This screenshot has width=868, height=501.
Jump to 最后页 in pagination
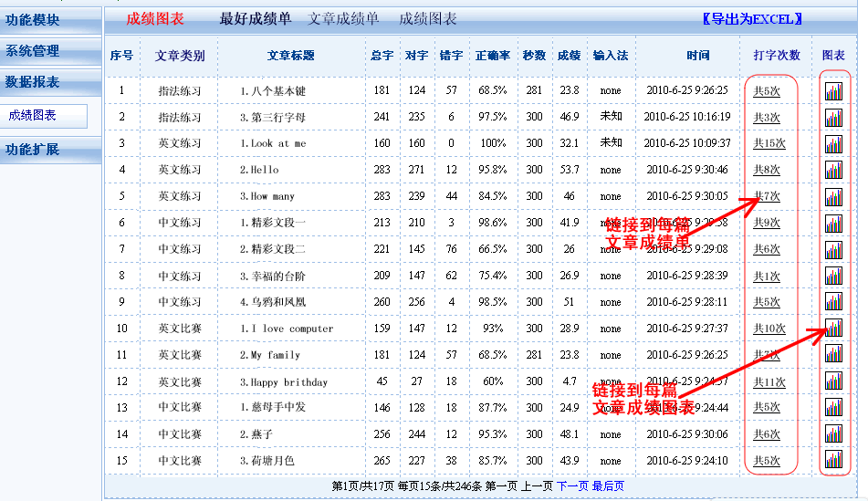[x=608, y=486]
